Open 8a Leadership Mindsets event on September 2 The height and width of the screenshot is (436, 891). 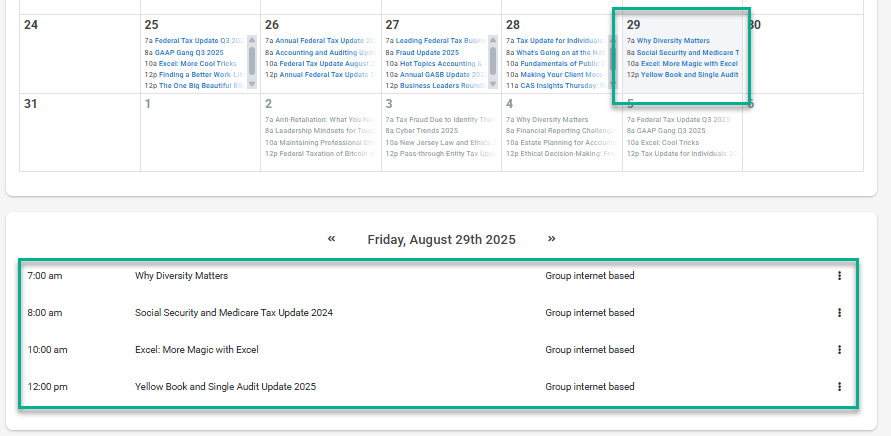317,131
